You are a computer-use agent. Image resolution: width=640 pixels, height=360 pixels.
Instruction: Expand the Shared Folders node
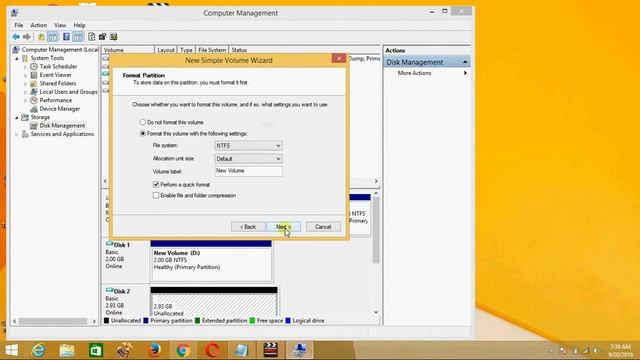pyautogui.click(x=25, y=83)
